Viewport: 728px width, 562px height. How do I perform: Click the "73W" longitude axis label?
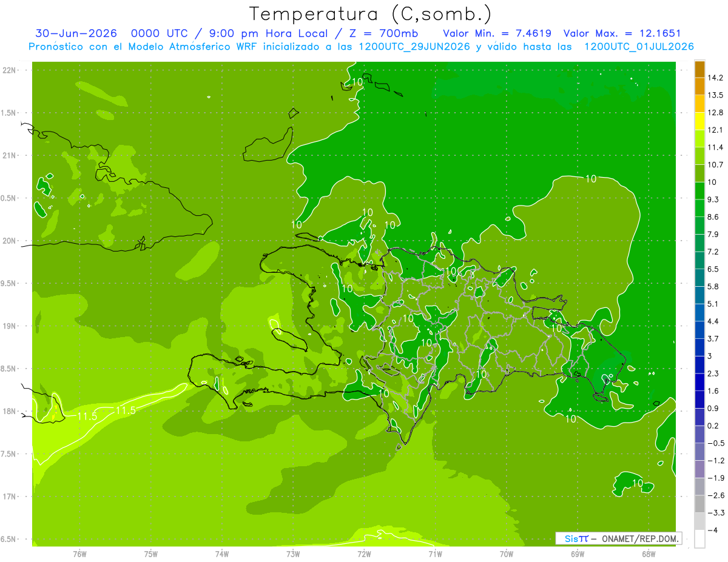click(293, 554)
